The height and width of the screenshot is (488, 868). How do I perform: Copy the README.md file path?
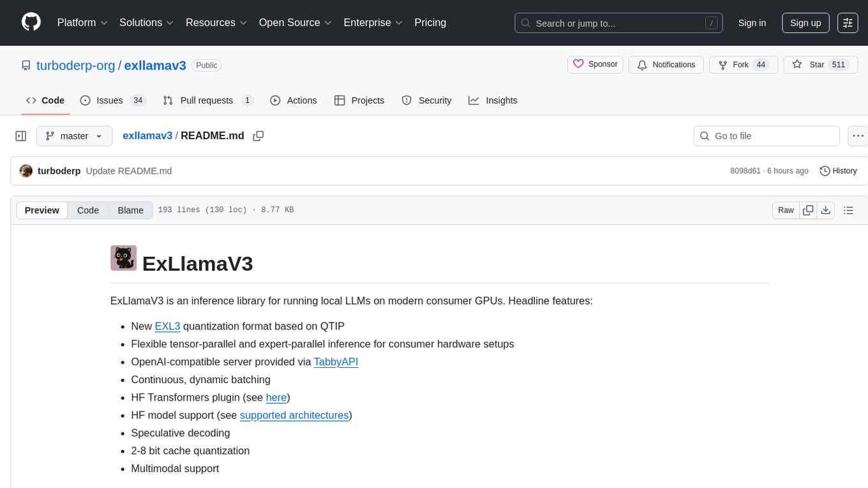[x=258, y=136]
